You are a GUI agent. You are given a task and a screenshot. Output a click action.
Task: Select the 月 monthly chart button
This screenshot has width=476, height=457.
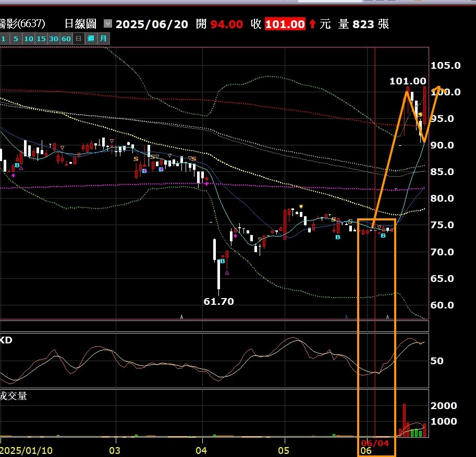103,39
